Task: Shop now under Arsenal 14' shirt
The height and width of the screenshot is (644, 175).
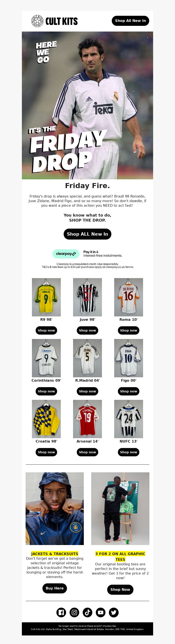Action: [x=87, y=452]
